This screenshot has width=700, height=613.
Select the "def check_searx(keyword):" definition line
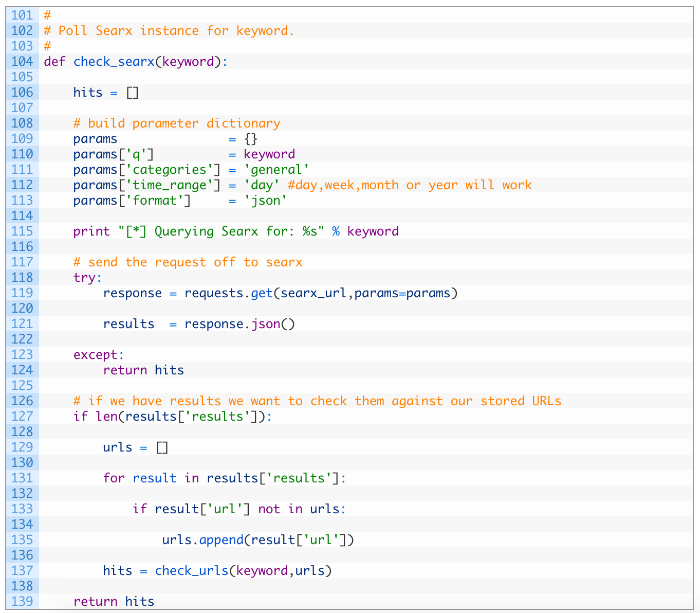[x=136, y=62]
